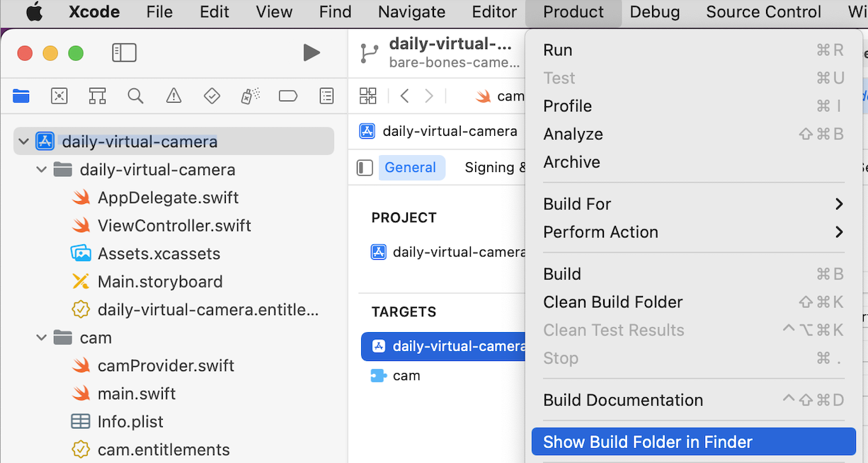Viewport: 868px width, 463px height.
Task: Collapse the daily-virtual-camera project root
Action: [24, 142]
